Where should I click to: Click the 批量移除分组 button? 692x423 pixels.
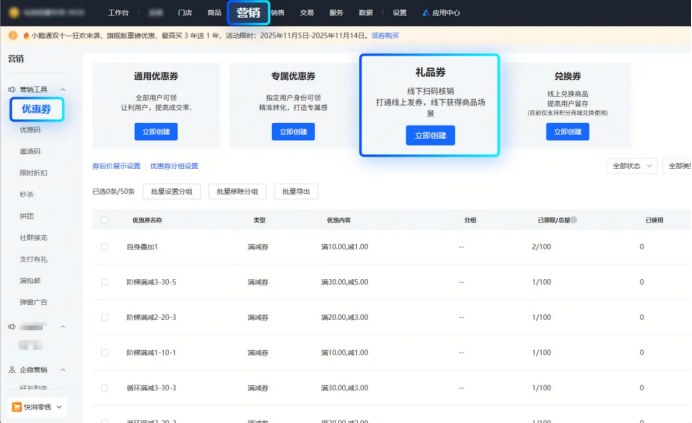pyautogui.click(x=237, y=191)
